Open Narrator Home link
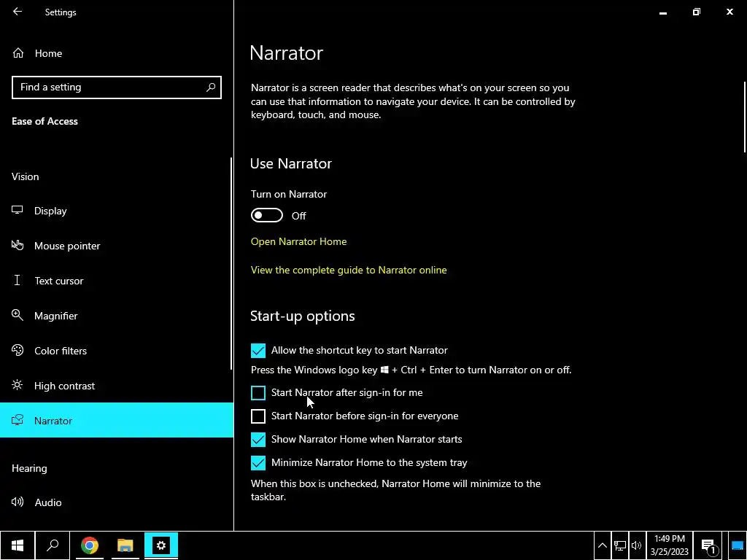Viewport: 747px width, 560px height. coord(298,241)
